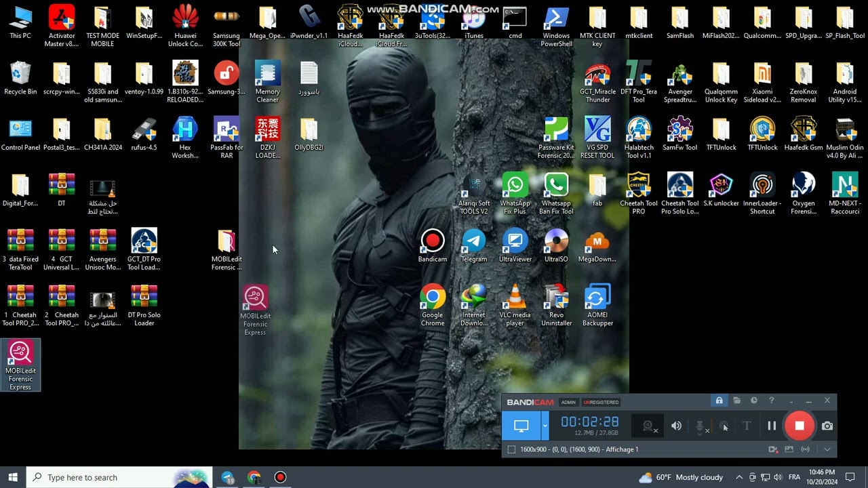
Task: Open S.K unlocker desktop shortcut
Action: point(721,190)
